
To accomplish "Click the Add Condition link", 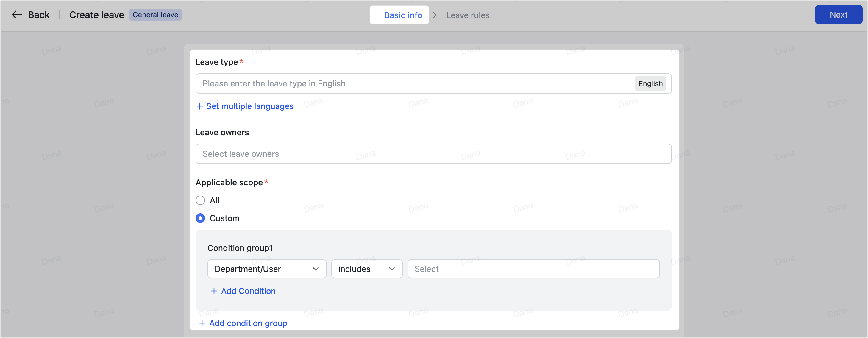I will pos(248,291).
